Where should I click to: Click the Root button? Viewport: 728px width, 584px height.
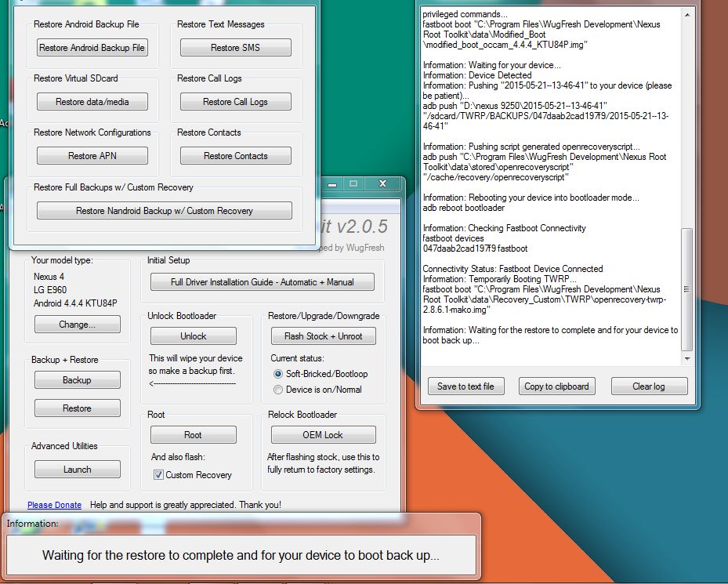(193, 435)
